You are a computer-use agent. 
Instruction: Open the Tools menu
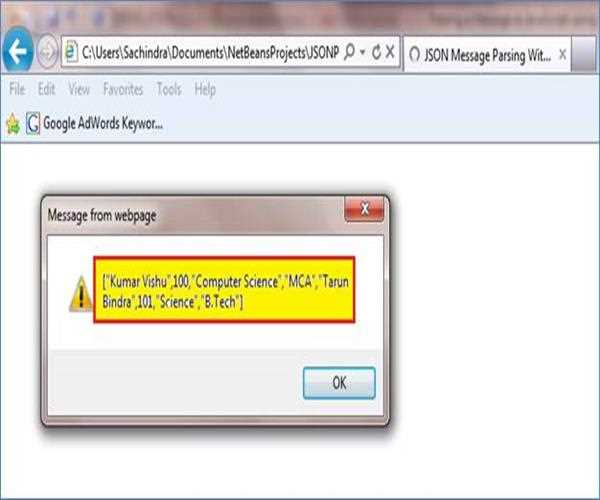click(169, 89)
